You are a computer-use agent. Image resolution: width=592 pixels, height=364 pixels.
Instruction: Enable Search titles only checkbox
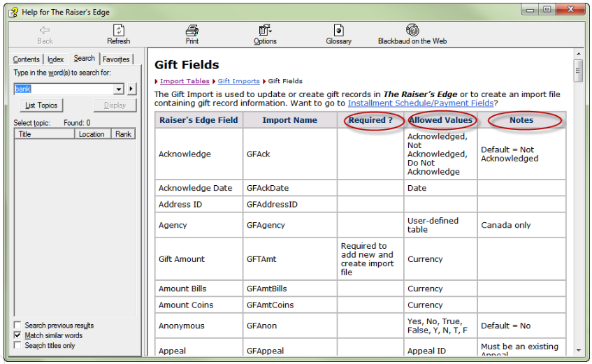tap(17, 346)
